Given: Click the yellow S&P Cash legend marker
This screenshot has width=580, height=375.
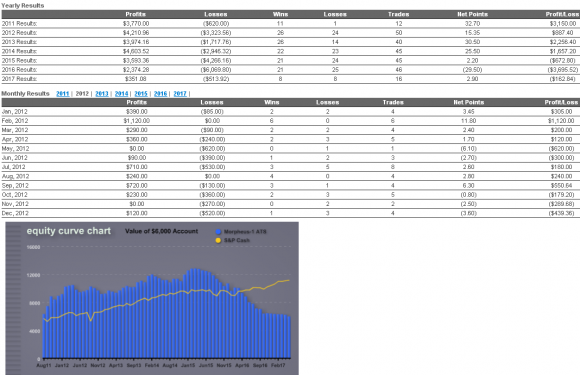Looking at the screenshot, I should [218, 240].
